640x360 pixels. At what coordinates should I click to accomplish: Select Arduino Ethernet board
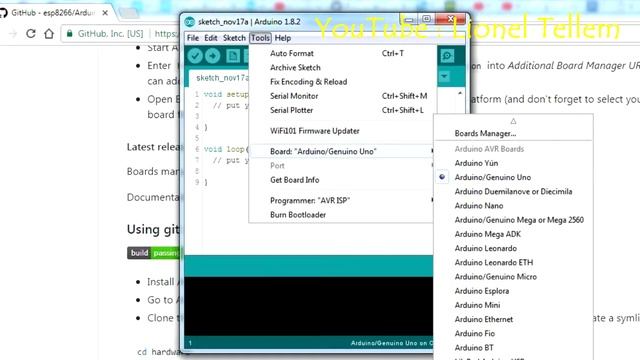(x=513, y=320)
